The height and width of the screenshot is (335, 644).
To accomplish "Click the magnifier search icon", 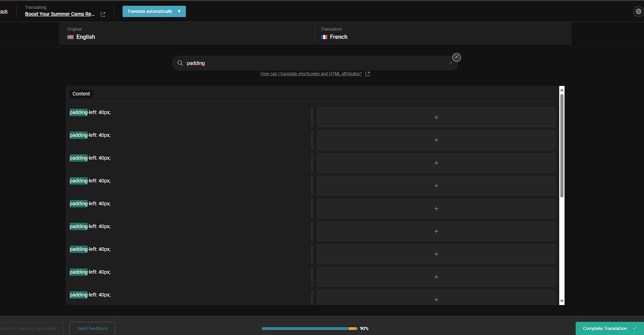I will pos(180,63).
